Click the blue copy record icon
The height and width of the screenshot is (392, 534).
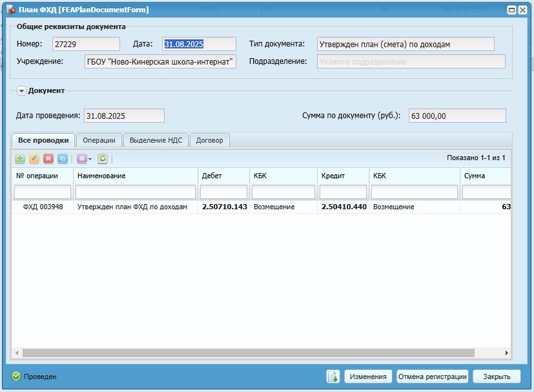(63, 158)
